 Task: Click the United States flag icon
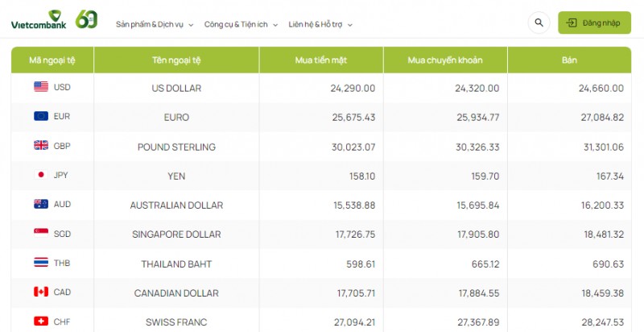[41, 87]
